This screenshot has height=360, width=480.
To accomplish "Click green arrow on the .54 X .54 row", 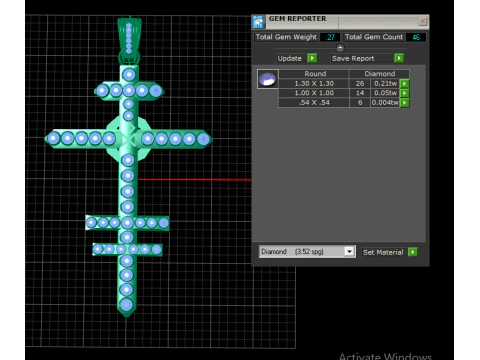I will [x=404, y=103].
